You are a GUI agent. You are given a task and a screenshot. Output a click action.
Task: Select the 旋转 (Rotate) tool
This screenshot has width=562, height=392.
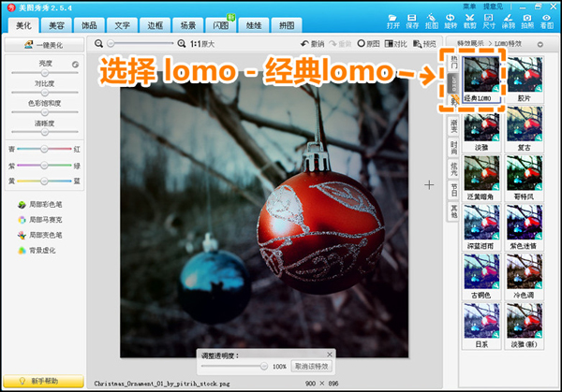tap(451, 22)
